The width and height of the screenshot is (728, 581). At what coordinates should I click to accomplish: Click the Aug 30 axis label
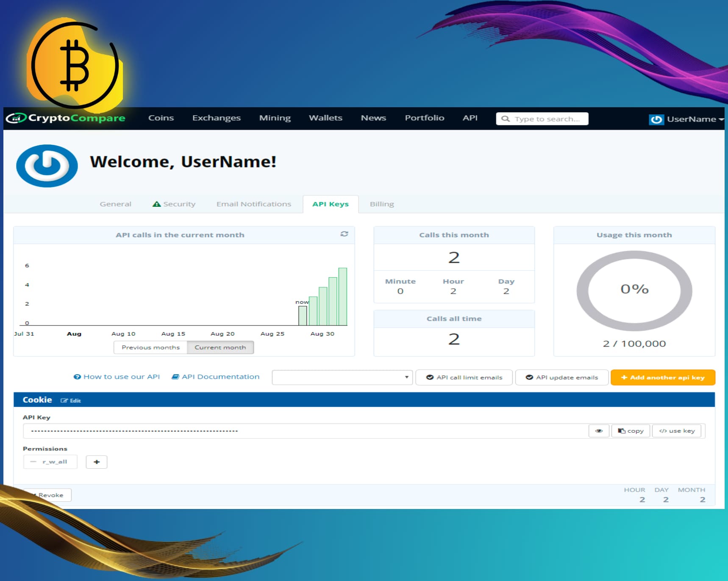[322, 334]
